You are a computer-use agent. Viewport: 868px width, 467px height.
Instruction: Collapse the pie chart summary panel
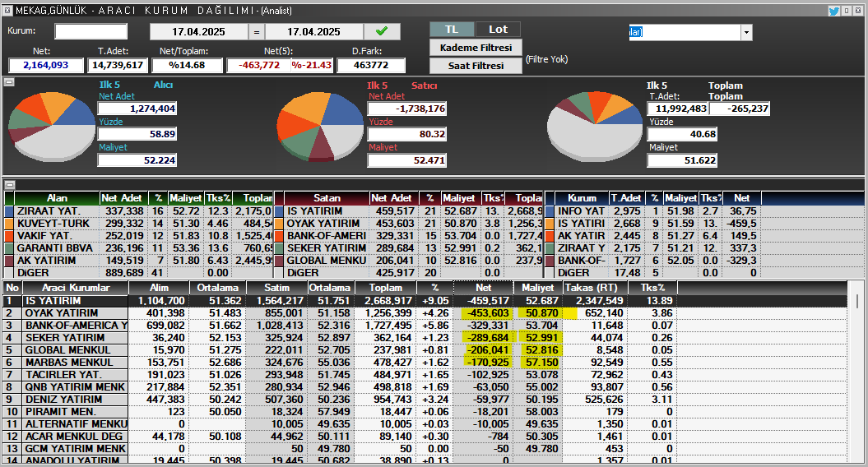coord(9,82)
